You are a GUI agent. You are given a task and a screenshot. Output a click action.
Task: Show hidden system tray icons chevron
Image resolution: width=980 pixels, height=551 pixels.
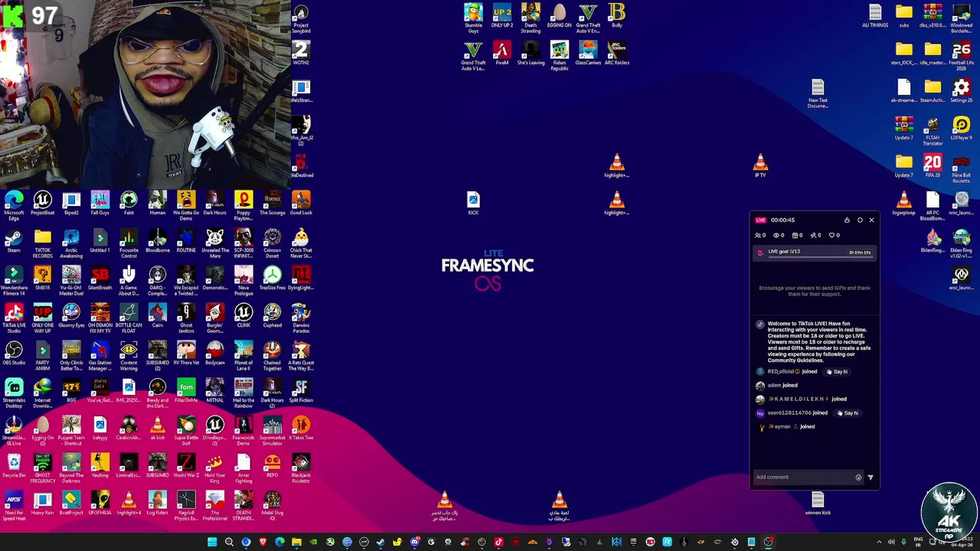pos(879,543)
